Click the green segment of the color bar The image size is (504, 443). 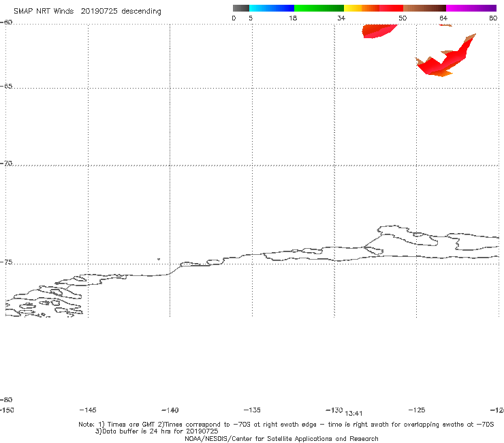pyautogui.click(x=319, y=8)
